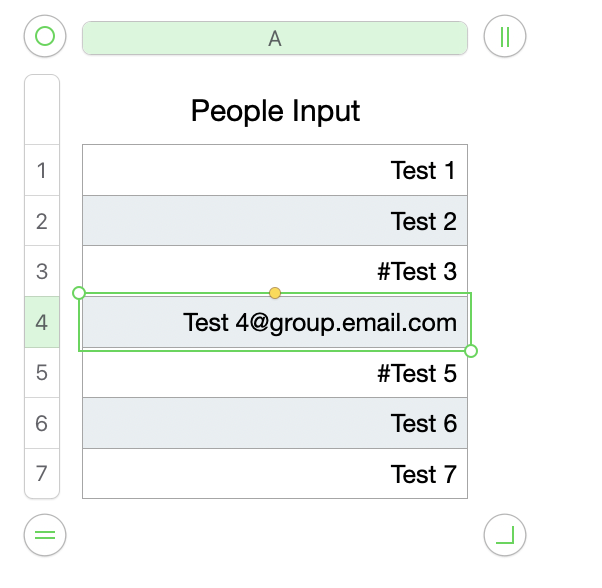Click the Test 4@group.email.com cell
This screenshot has height=588, width=602.
[x=275, y=322]
